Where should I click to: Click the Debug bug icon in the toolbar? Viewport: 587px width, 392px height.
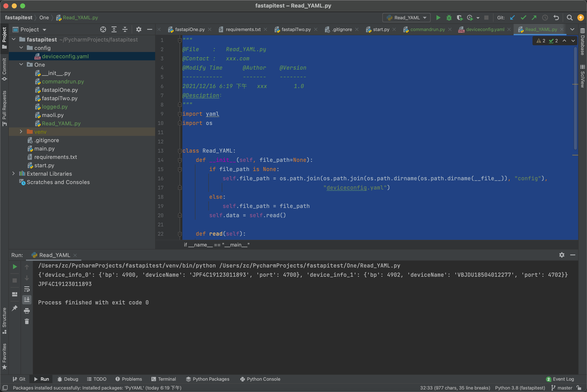point(449,18)
